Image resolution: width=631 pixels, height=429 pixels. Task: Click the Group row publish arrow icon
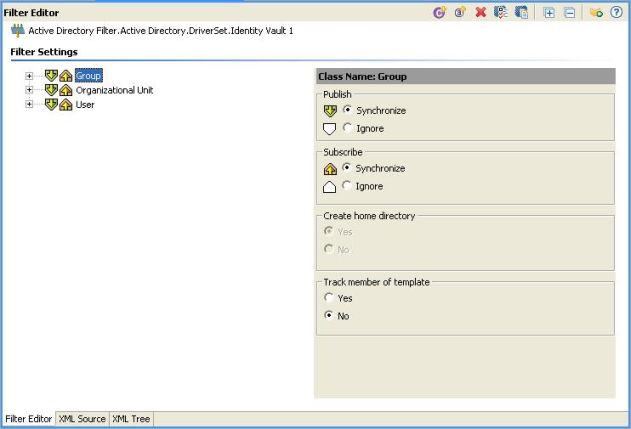(x=51, y=75)
